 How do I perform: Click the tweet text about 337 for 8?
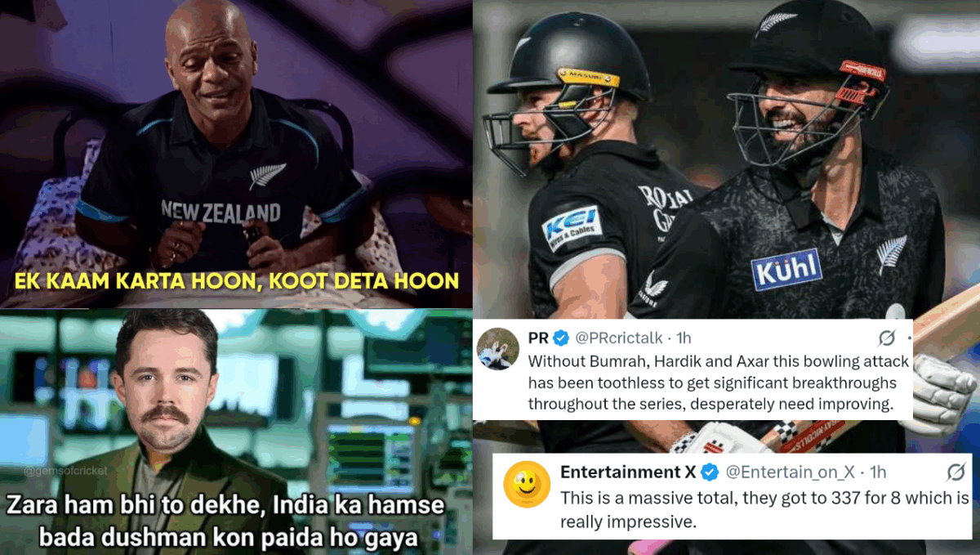click(765, 510)
